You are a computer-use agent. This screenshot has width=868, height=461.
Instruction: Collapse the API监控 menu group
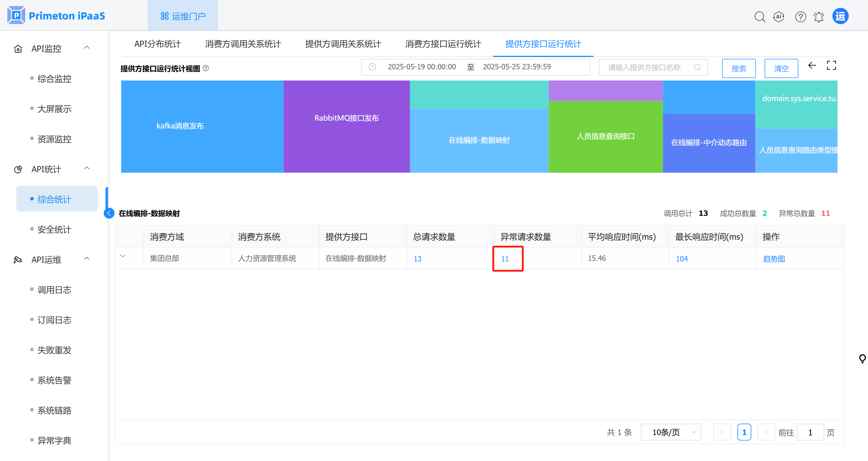[87, 48]
